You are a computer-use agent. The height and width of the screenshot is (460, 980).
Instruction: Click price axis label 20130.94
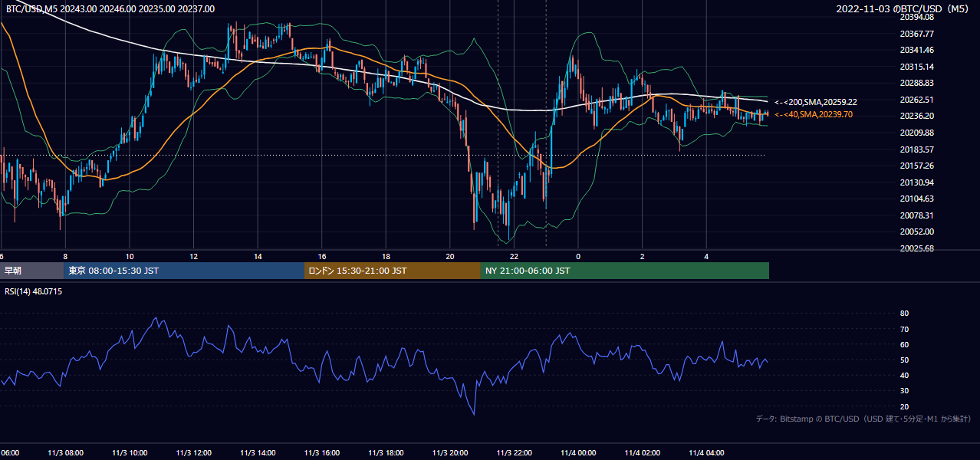(x=916, y=182)
